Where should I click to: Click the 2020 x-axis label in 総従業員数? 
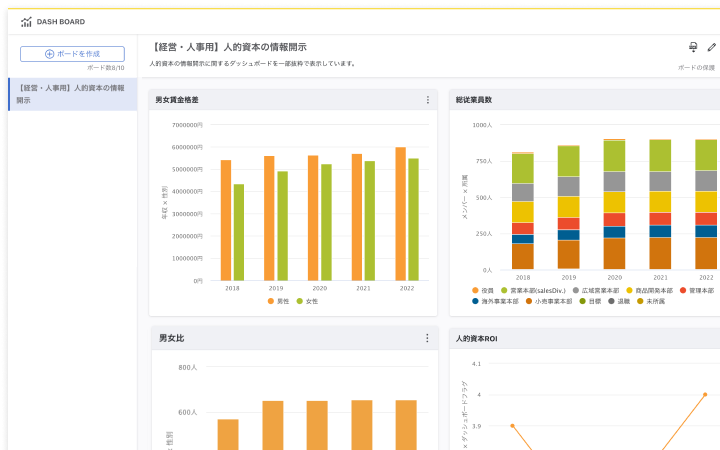click(614, 277)
